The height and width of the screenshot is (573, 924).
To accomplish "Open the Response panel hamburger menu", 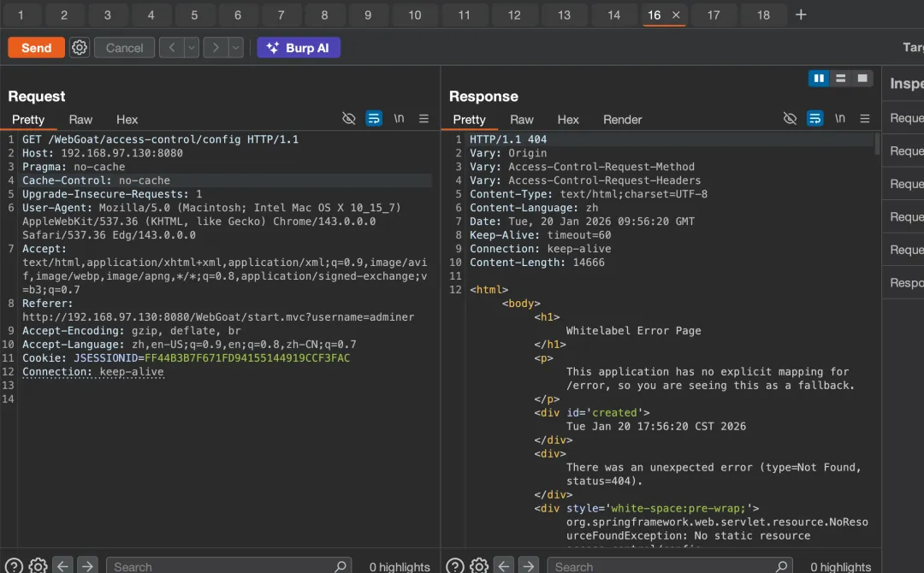I will pos(865,119).
